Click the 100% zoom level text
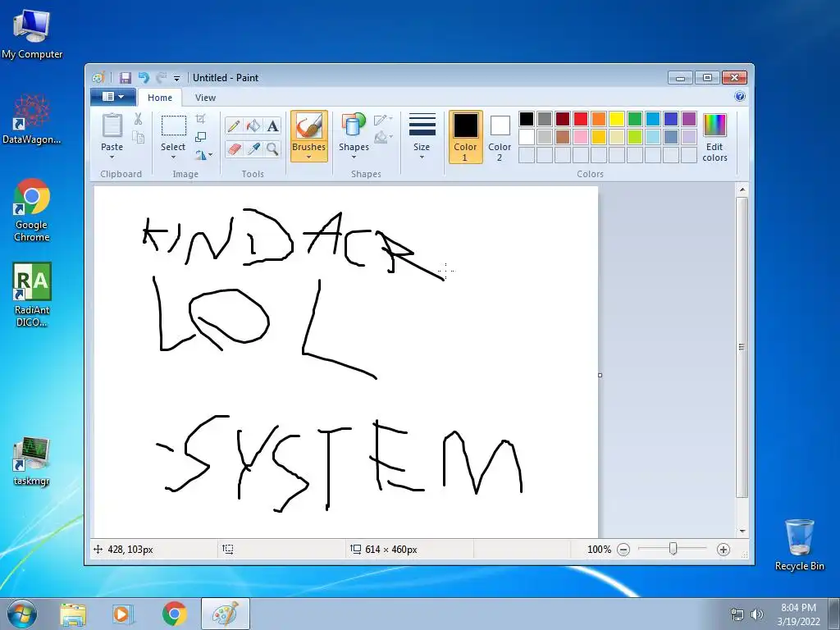The width and height of the screenshot is (840, 630). pyautogui.click(x=599, y=550)
